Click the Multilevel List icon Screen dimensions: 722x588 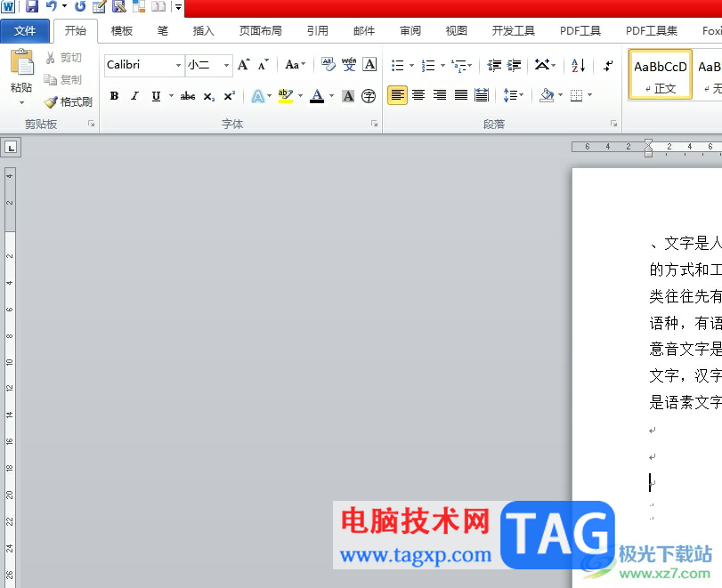tap(459, 65)
